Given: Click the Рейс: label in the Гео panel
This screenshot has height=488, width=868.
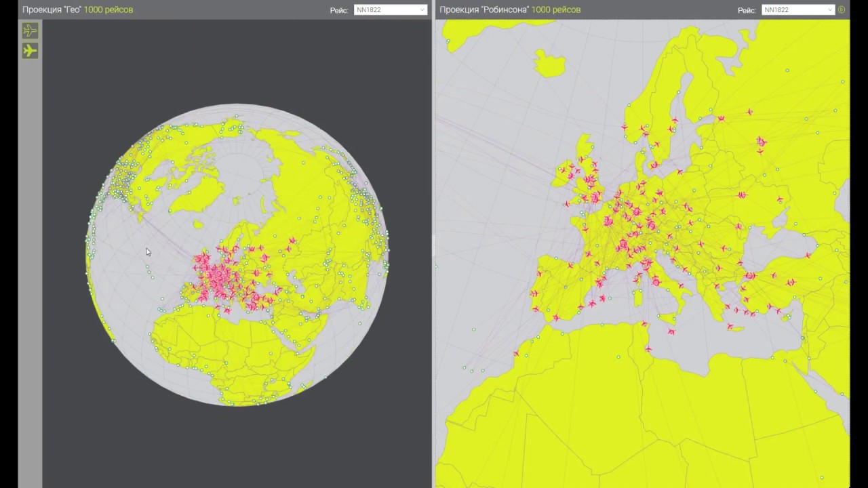Looking at the screenshot, I should 339,10.
